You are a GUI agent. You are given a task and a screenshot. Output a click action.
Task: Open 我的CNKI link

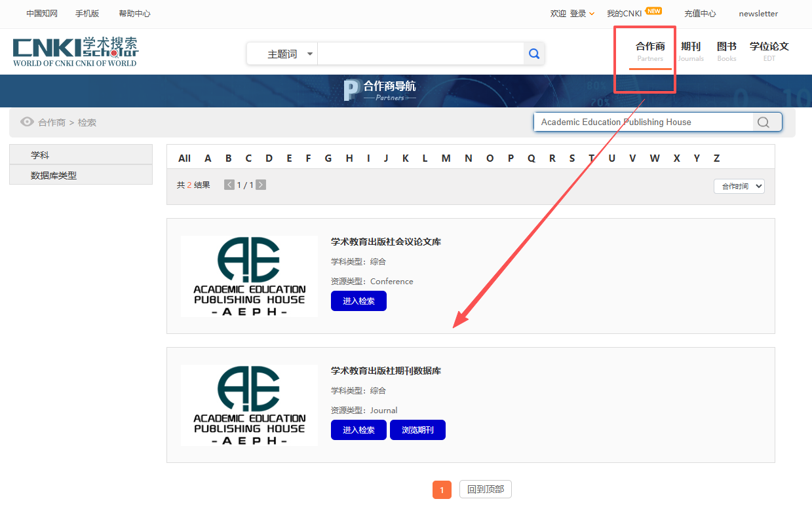coord(625,13)
